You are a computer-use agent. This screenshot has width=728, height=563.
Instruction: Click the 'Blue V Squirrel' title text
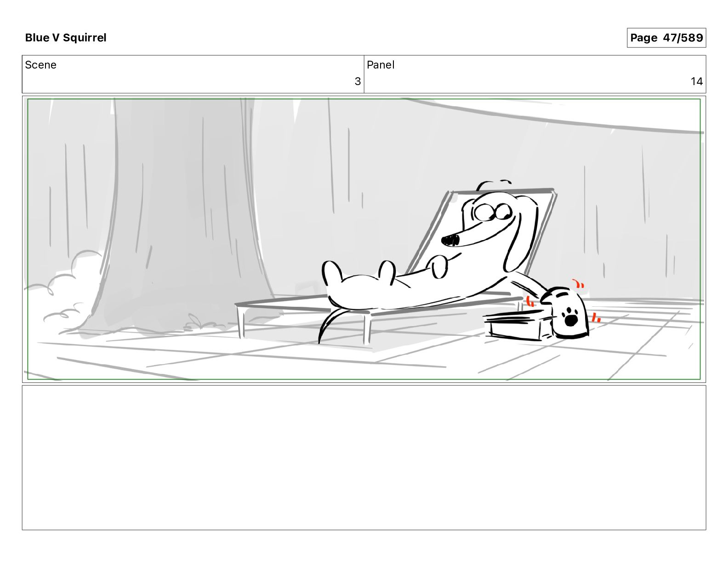(66, 38)
